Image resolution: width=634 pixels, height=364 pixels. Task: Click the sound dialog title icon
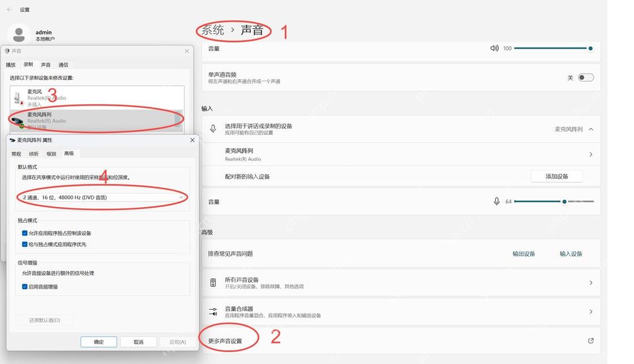tap(7, 51)
